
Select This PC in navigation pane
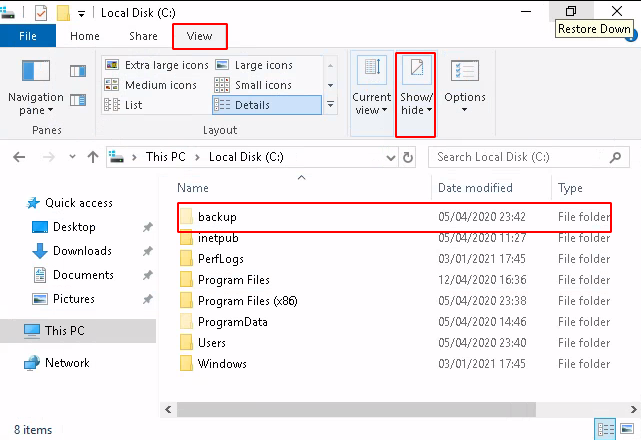(x=78, y=330)
